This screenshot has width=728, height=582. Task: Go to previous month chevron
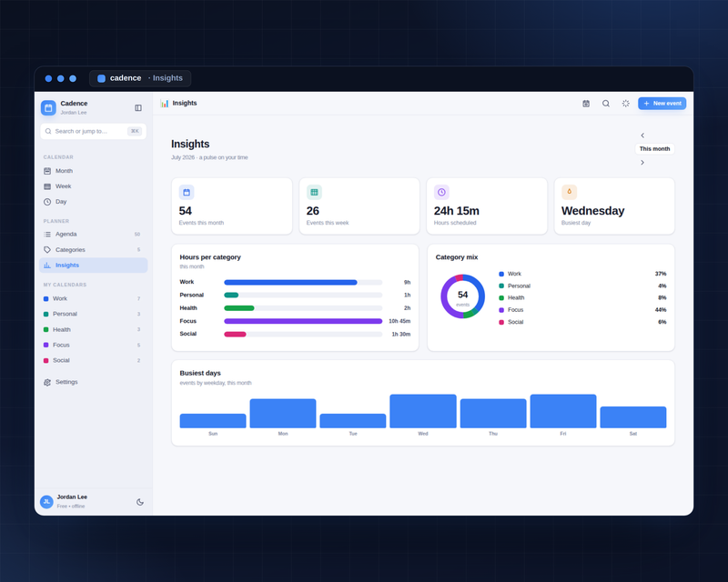tap(642, 135)
